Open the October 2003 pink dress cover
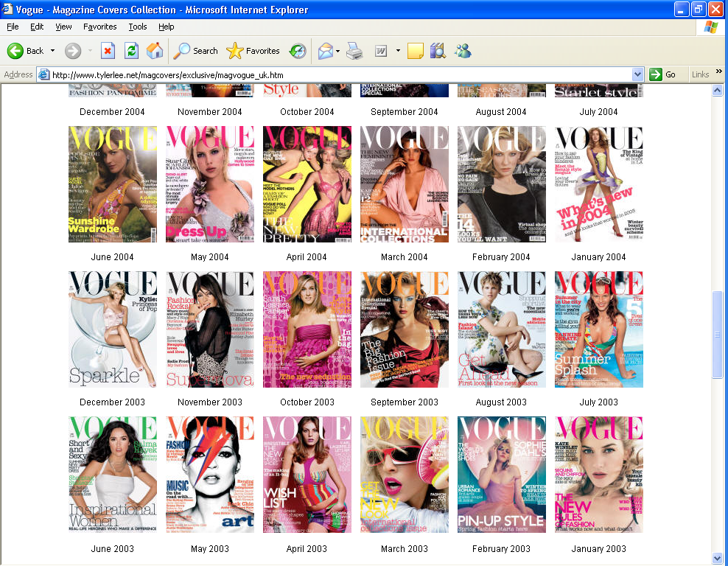728x566 pixels. pos(307,329)
